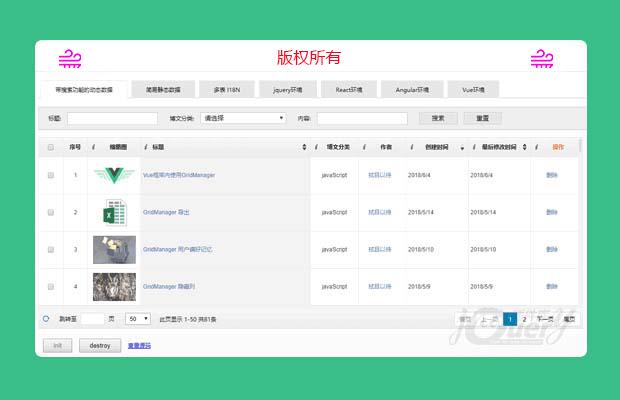Click the sort arrows on the 最后修改时间 column
Screen dimensions: 620x400
pos(532,147)
